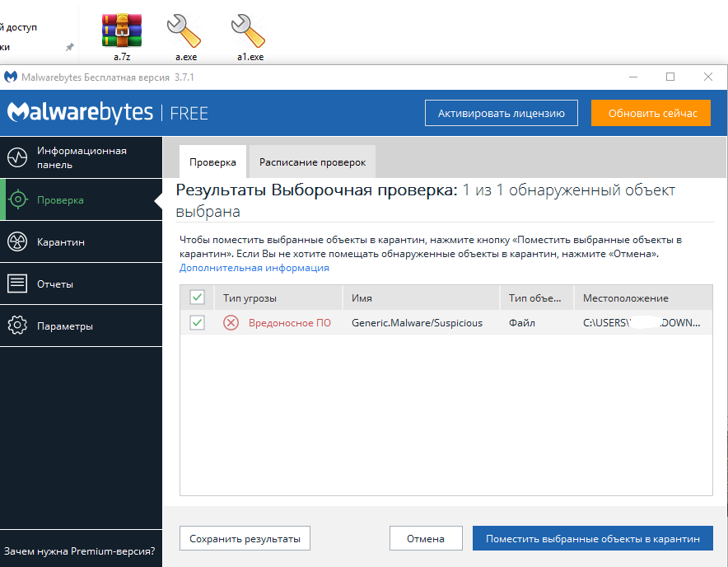Click the Quarantine radiation icon in sidebar
728x567 pixels.
pyautogui.click(x=17, y=241)
